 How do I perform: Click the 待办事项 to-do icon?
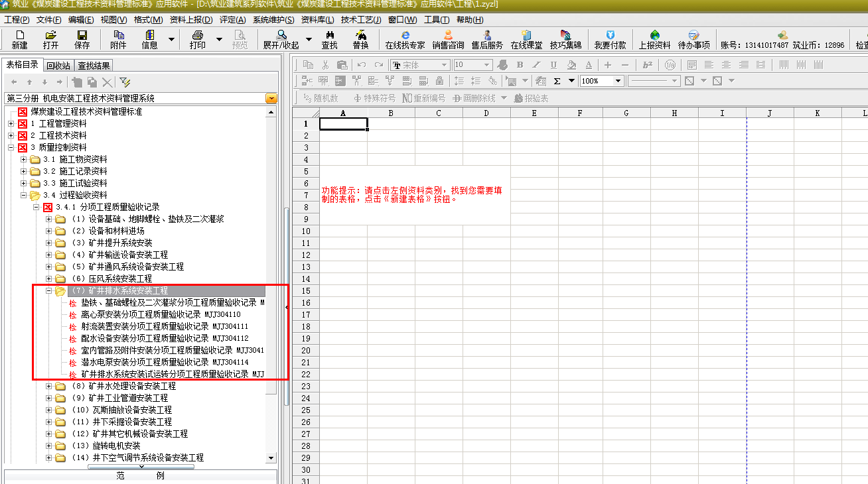(x=693, y=39)
